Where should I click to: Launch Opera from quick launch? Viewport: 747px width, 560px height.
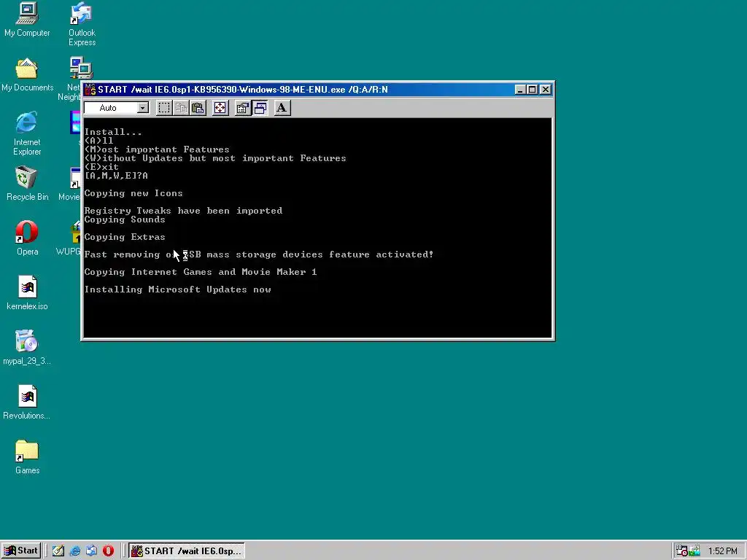[108, 551]
